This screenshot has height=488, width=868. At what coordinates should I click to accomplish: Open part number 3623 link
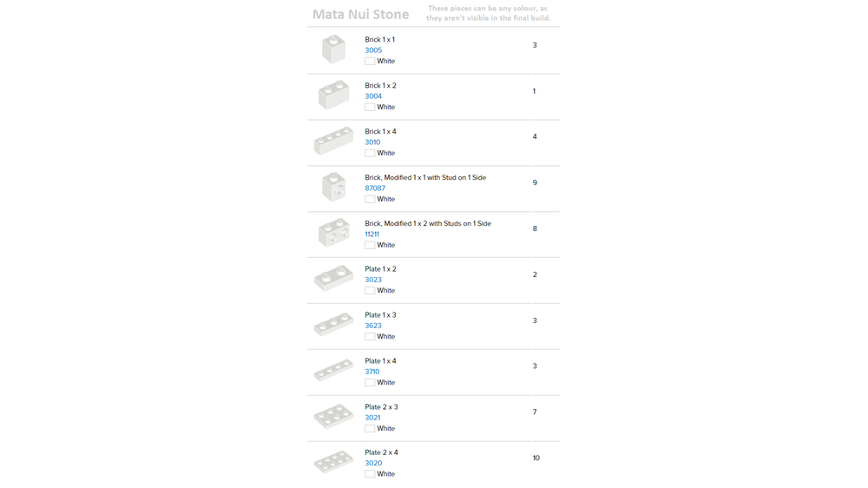(x=373, y=326)
